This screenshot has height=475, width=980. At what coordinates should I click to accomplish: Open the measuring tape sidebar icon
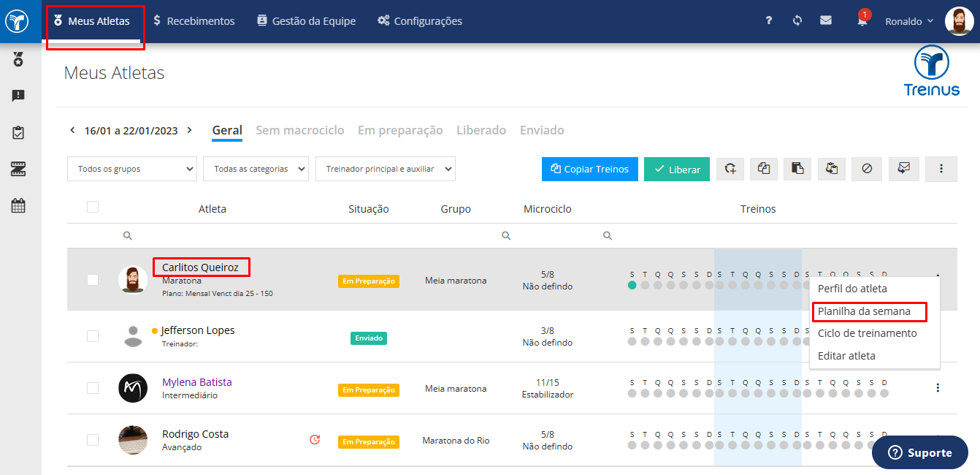(x=18, y=169)
